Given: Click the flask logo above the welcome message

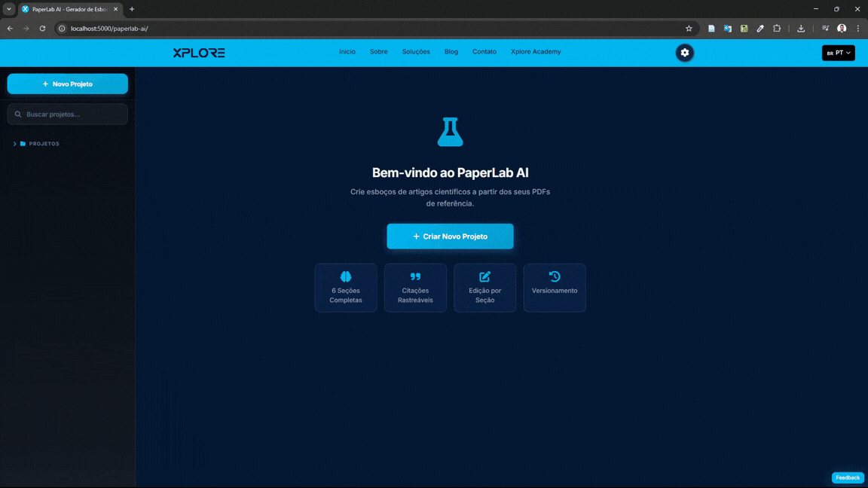Looking at the screenshot, I should pyautogui.click(x=450, y=131).
